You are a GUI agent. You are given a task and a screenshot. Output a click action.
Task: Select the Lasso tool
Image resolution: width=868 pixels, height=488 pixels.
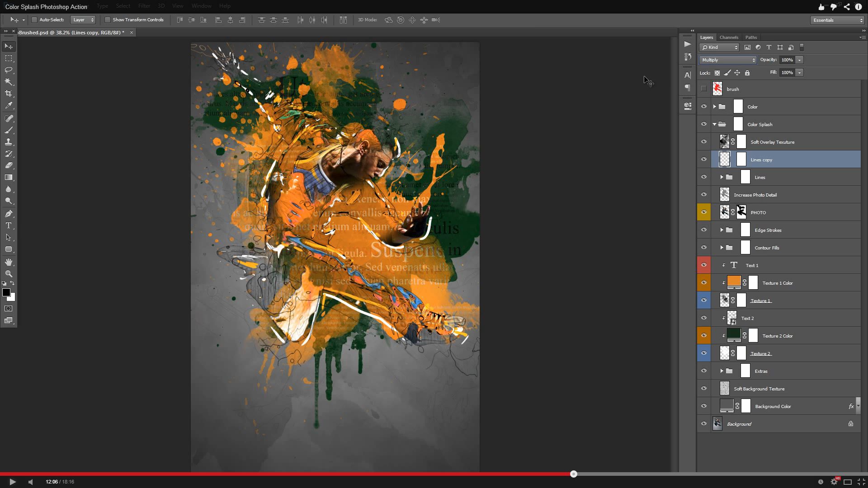tap(9, 70)
